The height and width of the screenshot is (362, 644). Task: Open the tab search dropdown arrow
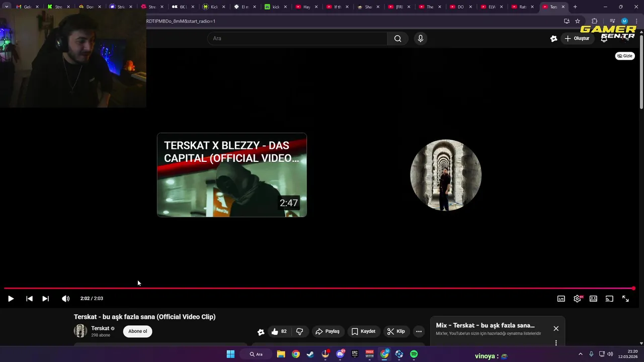point(7,7)
